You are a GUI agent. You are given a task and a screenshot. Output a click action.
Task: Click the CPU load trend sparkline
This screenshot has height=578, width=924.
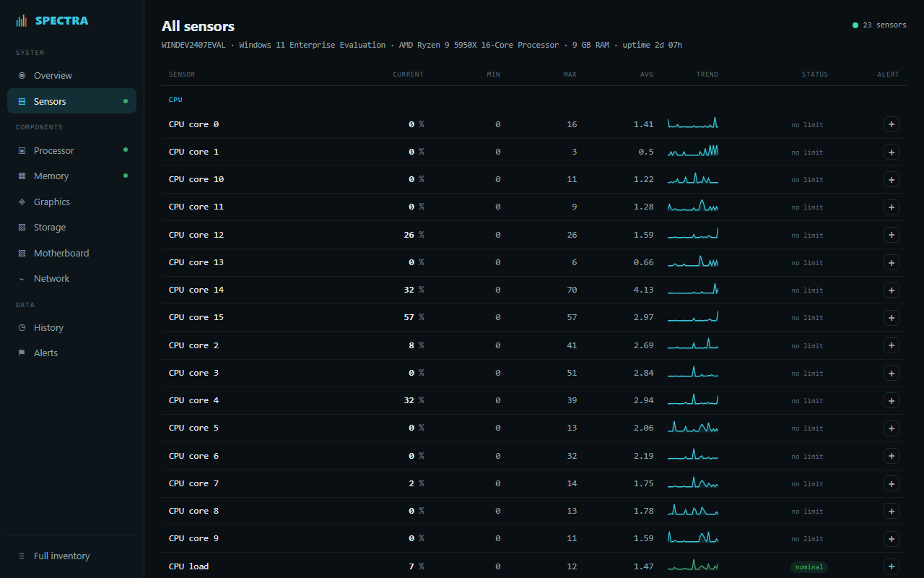693,566
